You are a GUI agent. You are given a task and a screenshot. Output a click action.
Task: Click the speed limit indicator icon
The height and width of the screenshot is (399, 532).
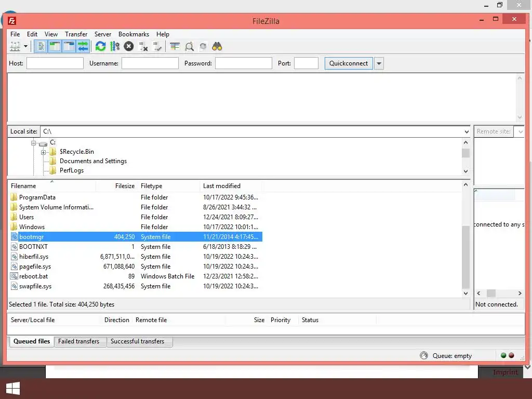(x=424, y=355)
